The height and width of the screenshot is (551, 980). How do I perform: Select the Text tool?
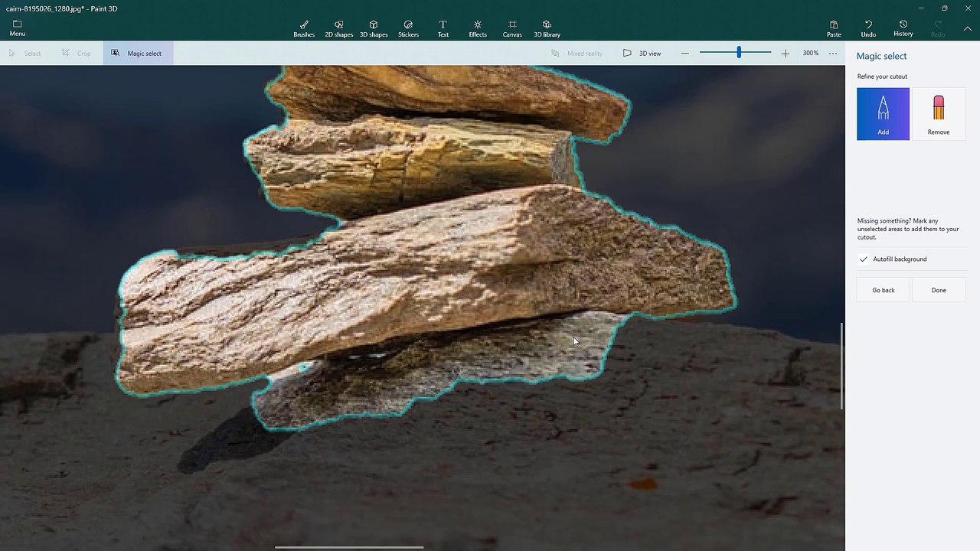[443, 29]
